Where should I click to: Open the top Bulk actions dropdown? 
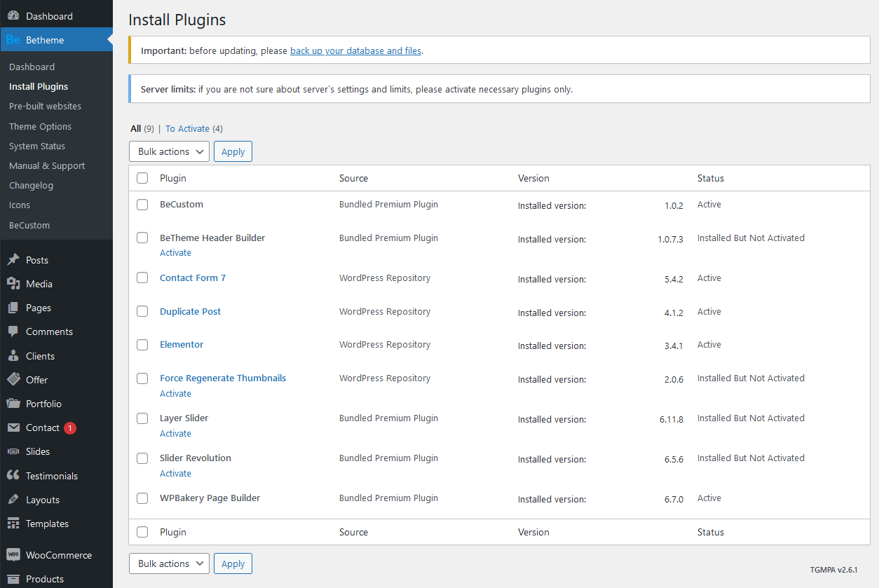[x=169, y=151]
